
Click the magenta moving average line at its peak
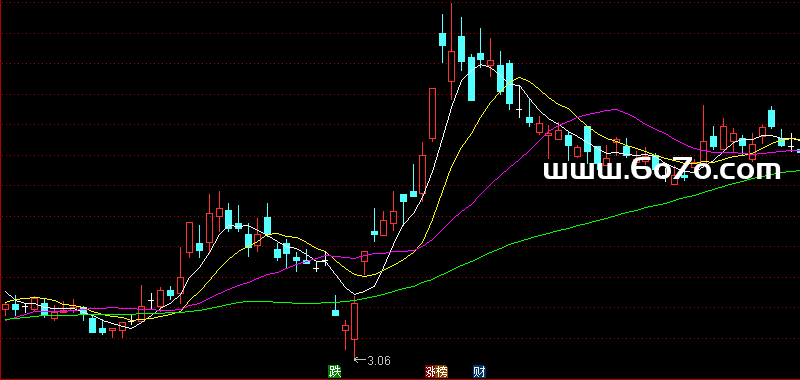616,109
